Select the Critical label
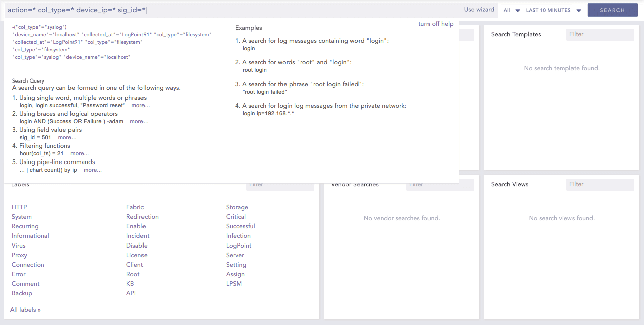Image resolution: width=644 pixels, height=325 pixels. point(236,216)
